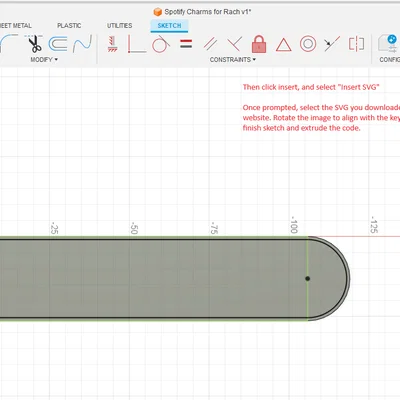
Task: Apply the Tangent constraint
Action: tap(161, 44)
